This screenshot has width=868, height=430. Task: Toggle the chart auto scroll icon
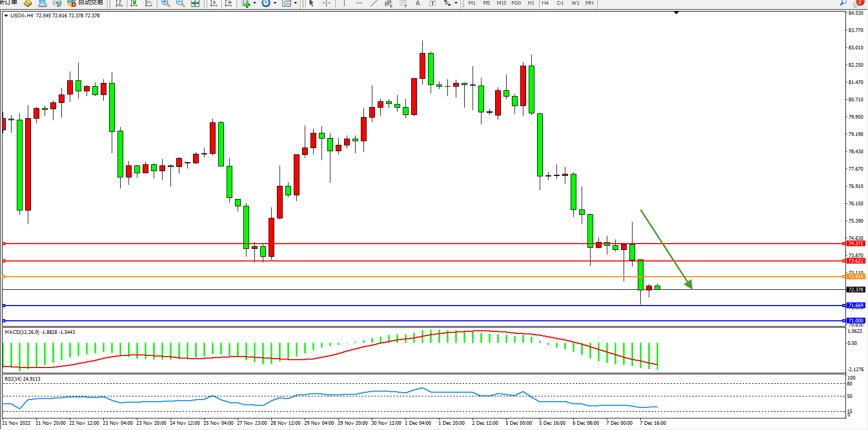pos(213,3)
